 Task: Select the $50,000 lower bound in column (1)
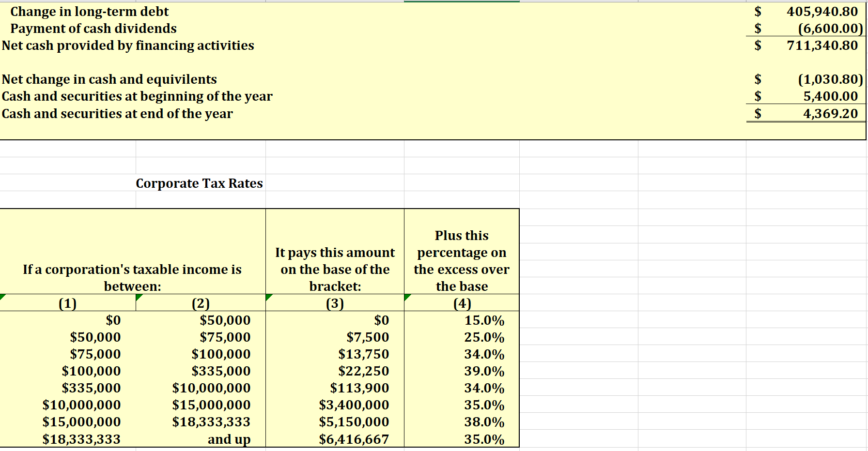pyautogui.click(x=95, y=337)
